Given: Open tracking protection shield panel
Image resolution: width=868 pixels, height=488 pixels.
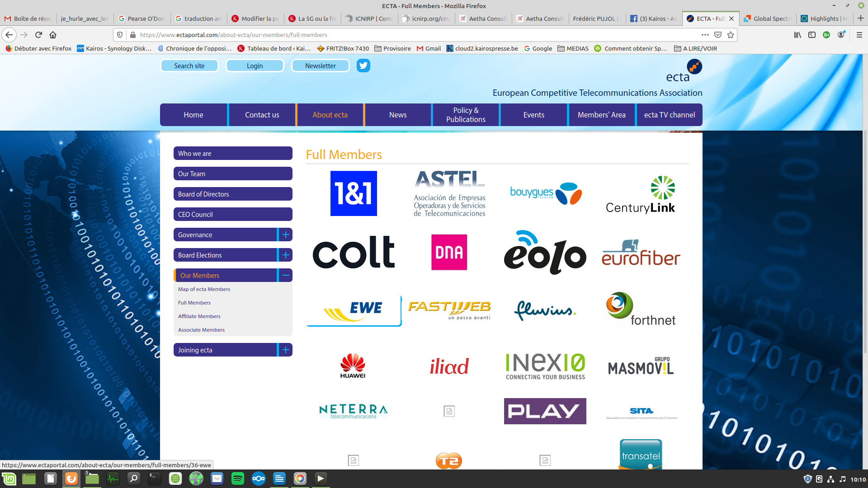Looking at the screenshot, I should 120,35.
